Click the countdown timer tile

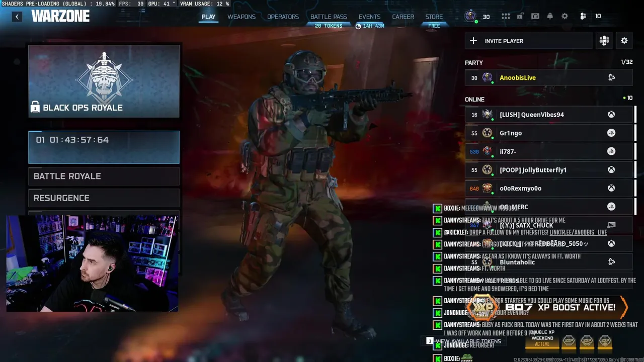coord(104,147)
